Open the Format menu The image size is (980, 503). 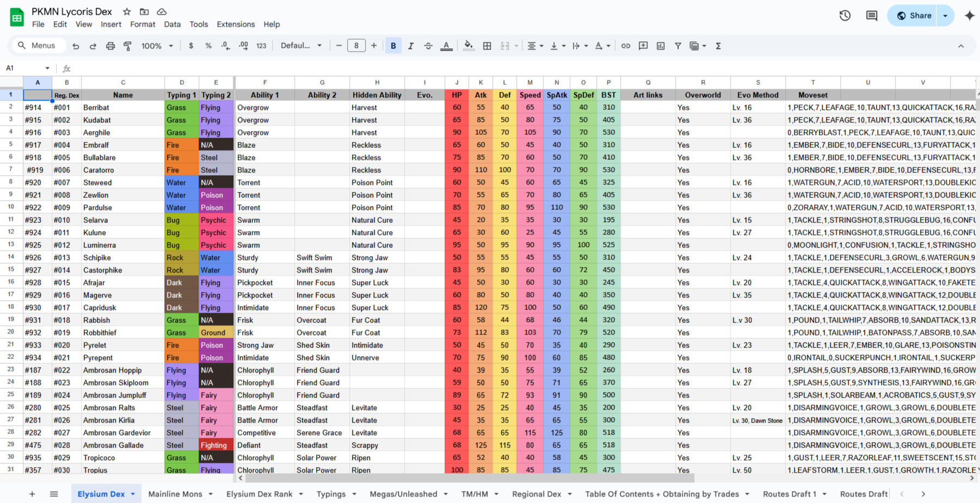(143, 24)
